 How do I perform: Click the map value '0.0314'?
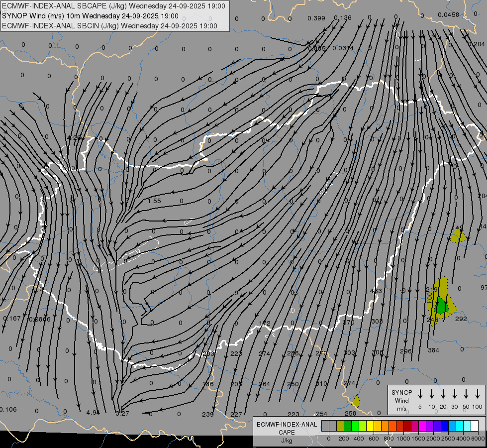343,48
